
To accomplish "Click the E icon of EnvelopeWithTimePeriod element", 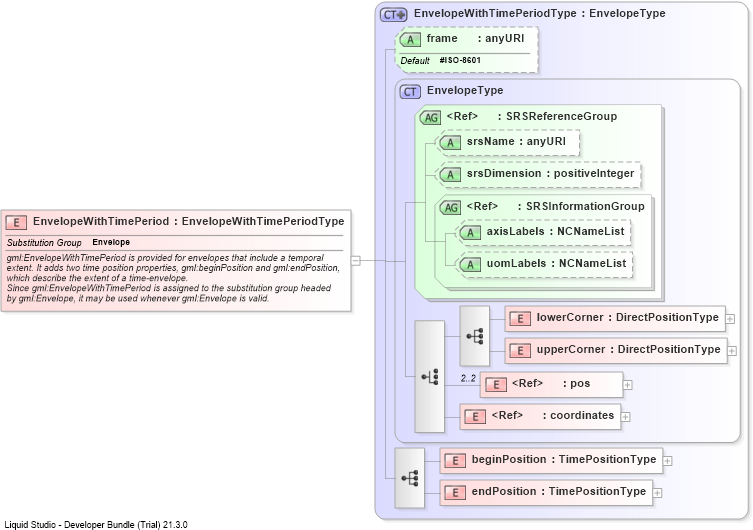I will tap(16, 222).
